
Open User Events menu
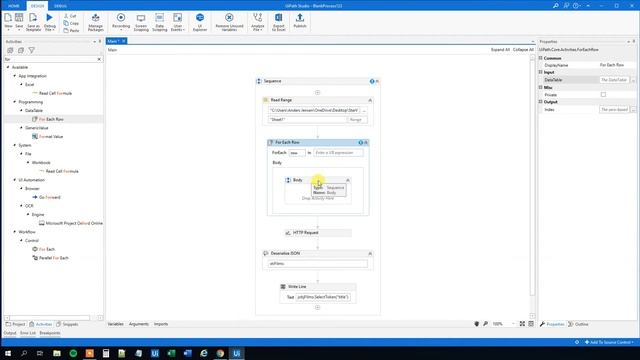[178, 22]
